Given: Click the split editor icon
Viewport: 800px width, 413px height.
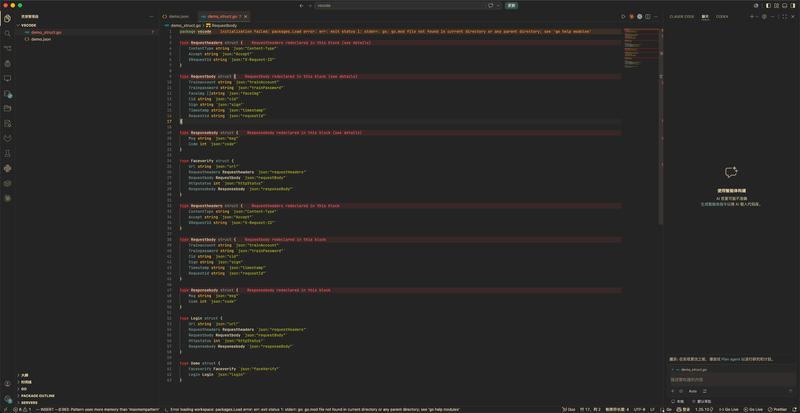Looking at the screenshot, I should (647, 16).
